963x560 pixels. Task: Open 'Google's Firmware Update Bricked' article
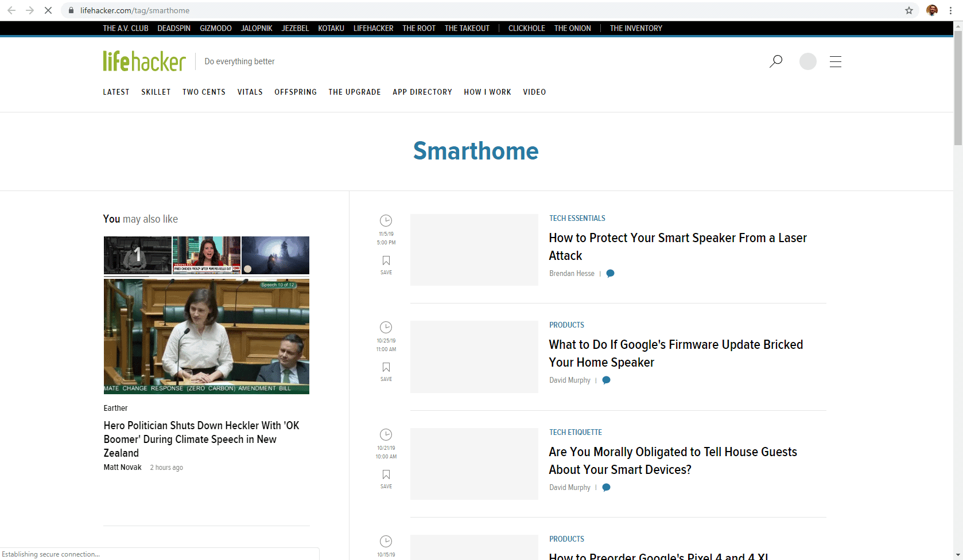[x=676, y=353]
